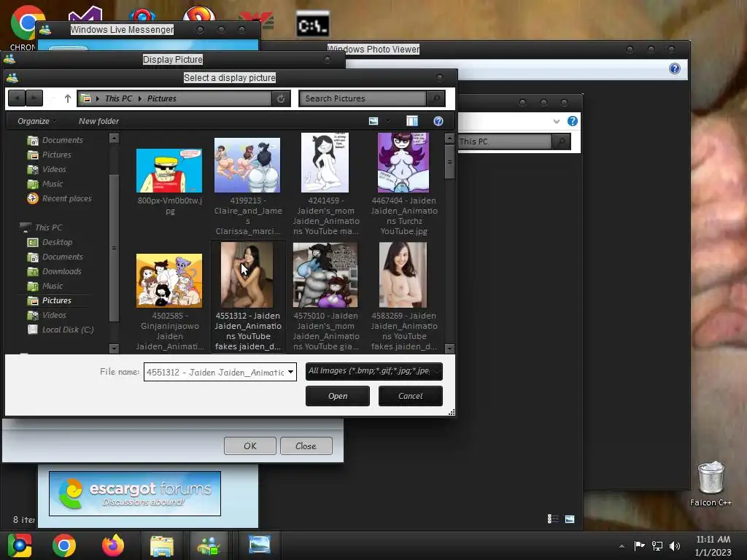
Task: Click the Start button on taskbar
Action: pos(20,545)
